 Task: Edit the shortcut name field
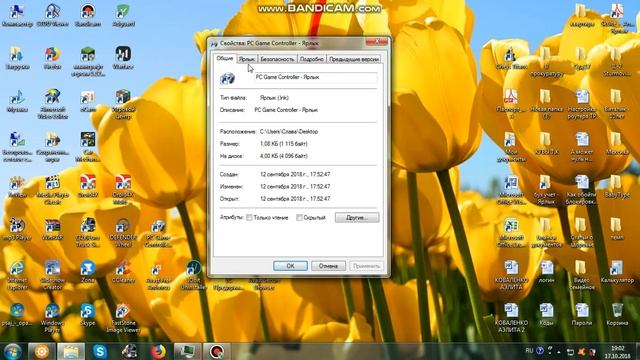315,77
